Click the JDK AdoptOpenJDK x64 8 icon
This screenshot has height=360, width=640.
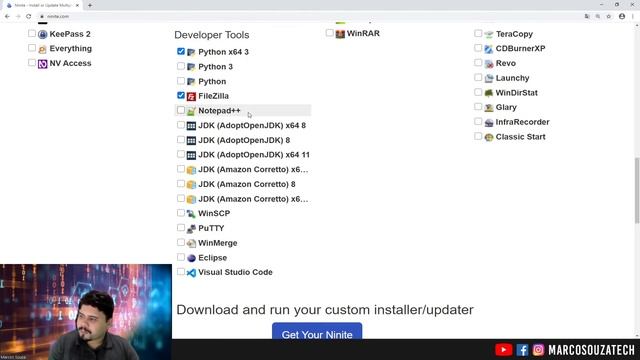pyautogui.click(x=191, y=126)
